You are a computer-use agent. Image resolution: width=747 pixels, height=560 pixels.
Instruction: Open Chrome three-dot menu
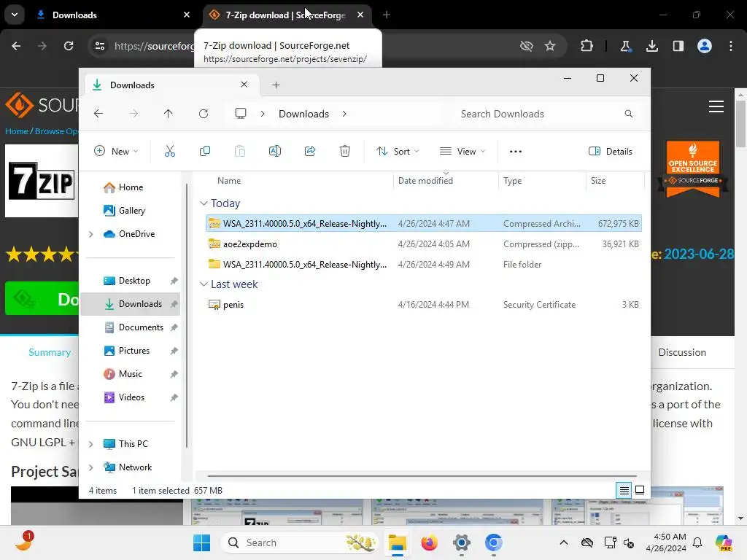731,46
